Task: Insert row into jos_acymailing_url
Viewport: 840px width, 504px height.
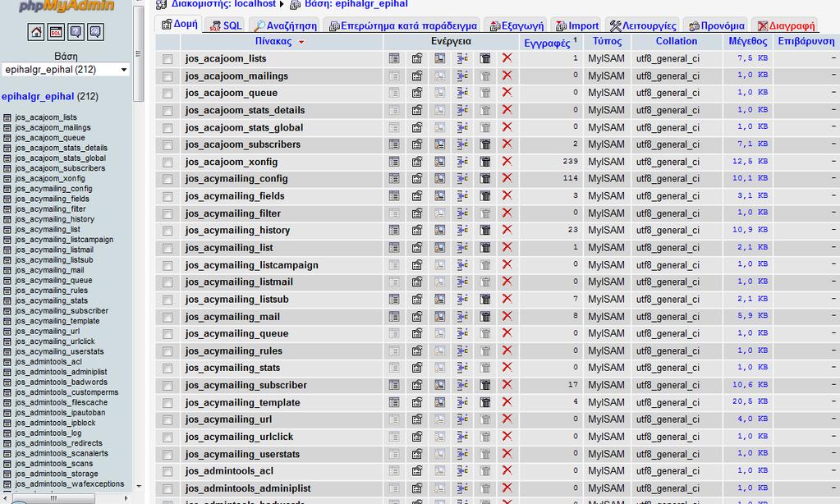Action: [462, 419]
